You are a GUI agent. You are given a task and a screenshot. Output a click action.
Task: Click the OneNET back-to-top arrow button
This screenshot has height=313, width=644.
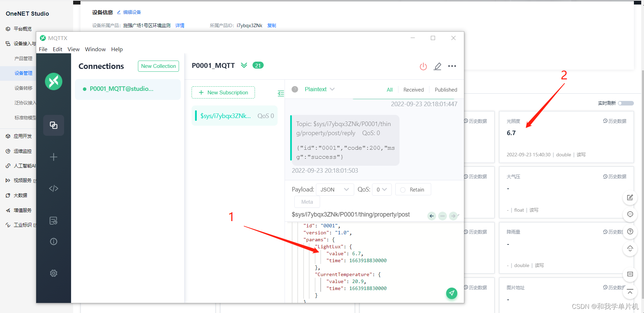(x=630, y=292)
